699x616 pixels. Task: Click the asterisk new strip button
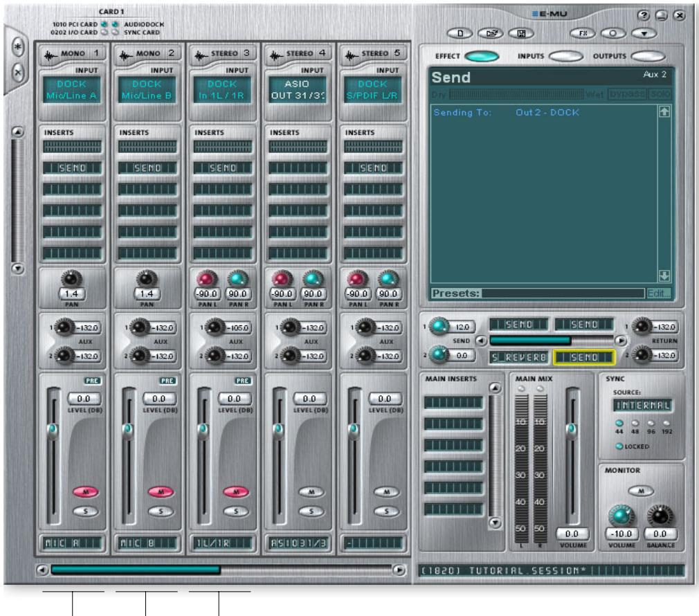click(x=18, y=47)
